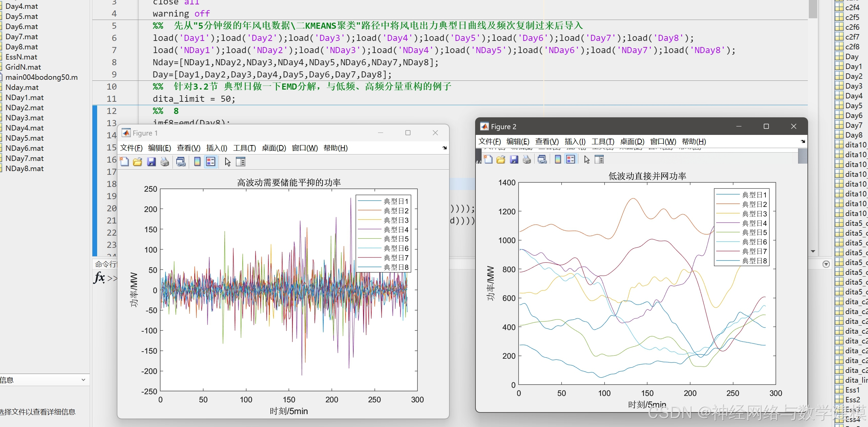Select Day8 variable in workspace
Image resolution: width=868 pixels, height=427 pixels.
tap(853, 135)
